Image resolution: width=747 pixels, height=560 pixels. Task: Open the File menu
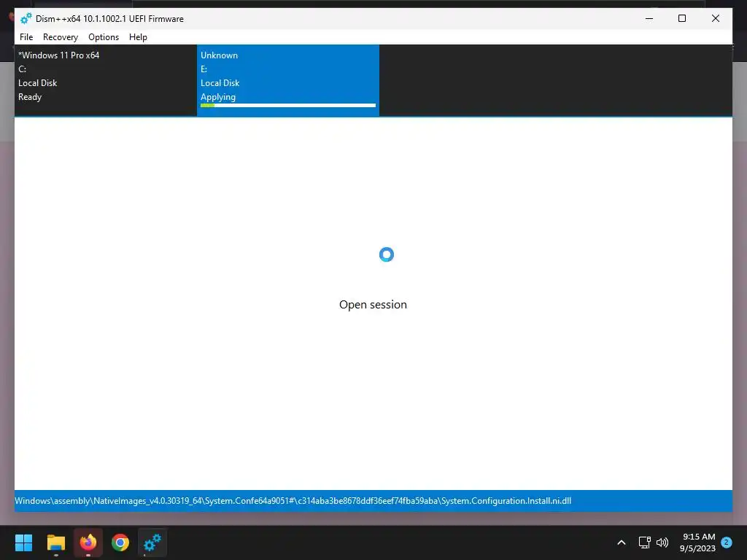pos(26,37)
